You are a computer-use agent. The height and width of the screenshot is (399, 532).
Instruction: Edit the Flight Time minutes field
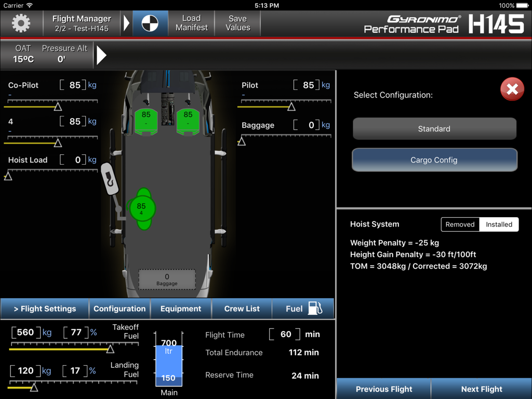point(285,335)
